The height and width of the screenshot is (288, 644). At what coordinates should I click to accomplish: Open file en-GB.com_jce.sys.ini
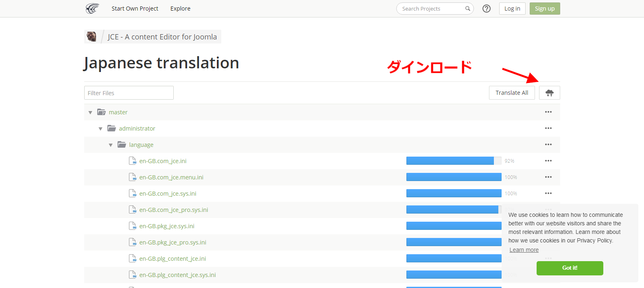point(168,194)
